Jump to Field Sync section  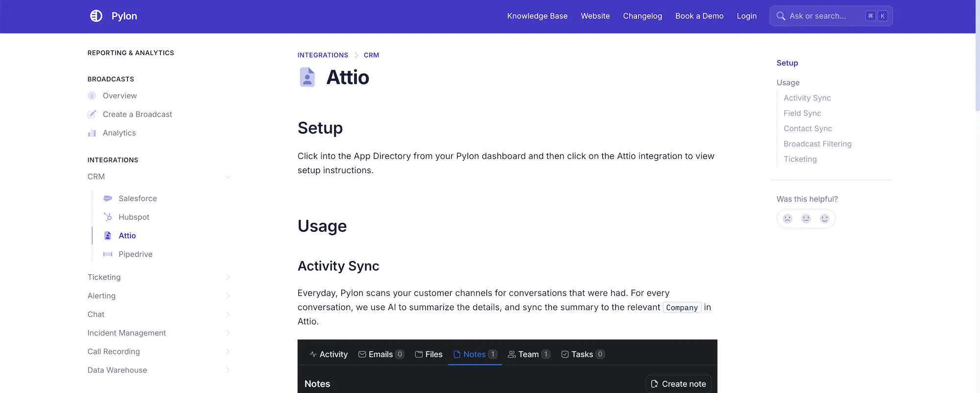coord(802,113)
